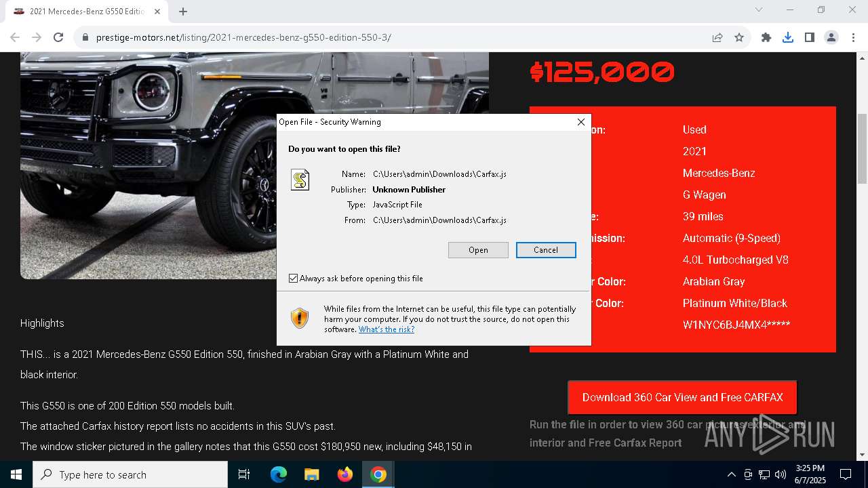The image size is (868, 488).
Task: Open File Explorer from the taskbar
Action: (311, 474)
